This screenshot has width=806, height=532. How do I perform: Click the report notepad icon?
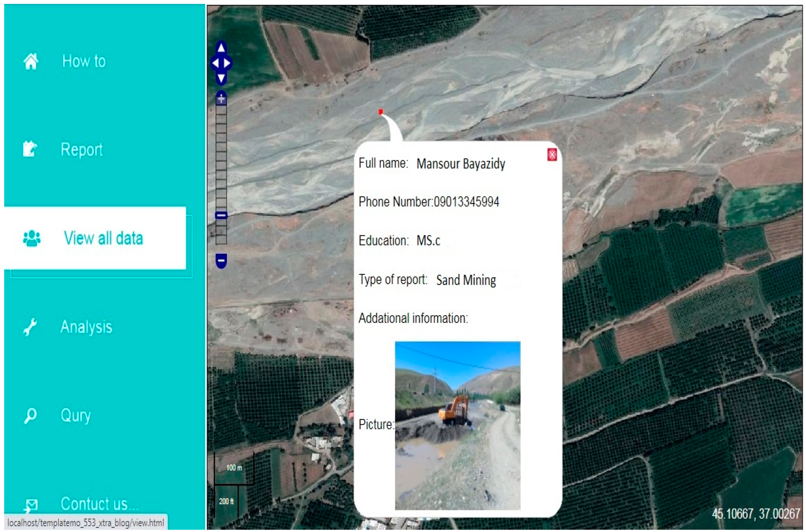(x=30, y=149)
